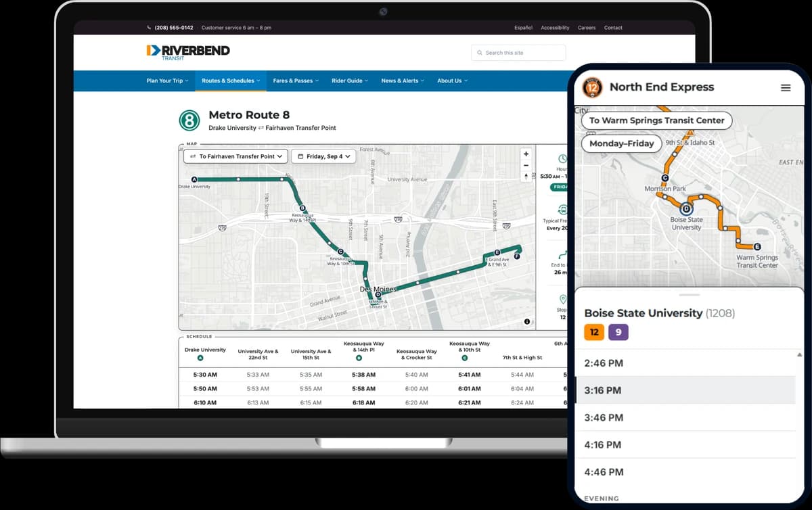Click the 5:38 AM schedule time
Image resolution: width=812 pixels, height=510 pixels.
coord(363,375)
